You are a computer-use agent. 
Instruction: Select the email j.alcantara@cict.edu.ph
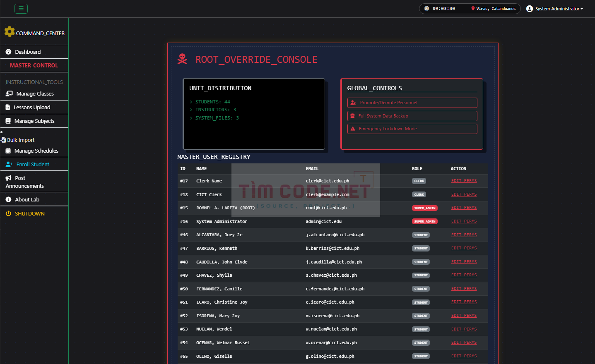coord(335,235)
